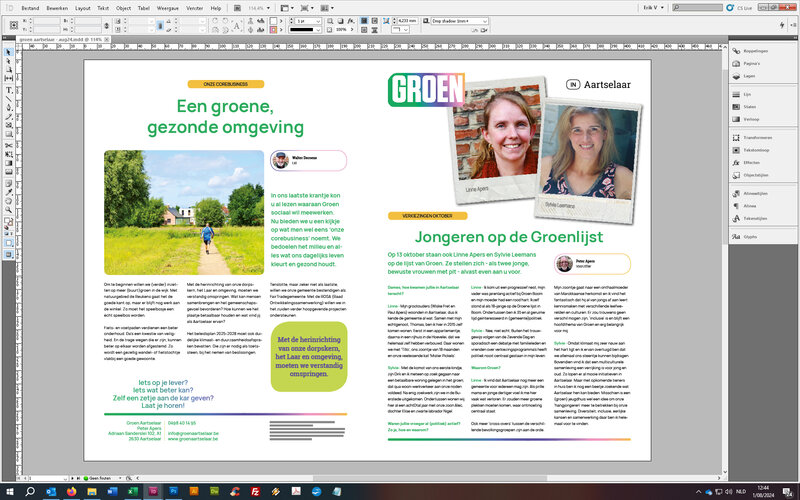This screenshot has height=500, width=800.
Task: Open the Object menu
Action: 123,8
